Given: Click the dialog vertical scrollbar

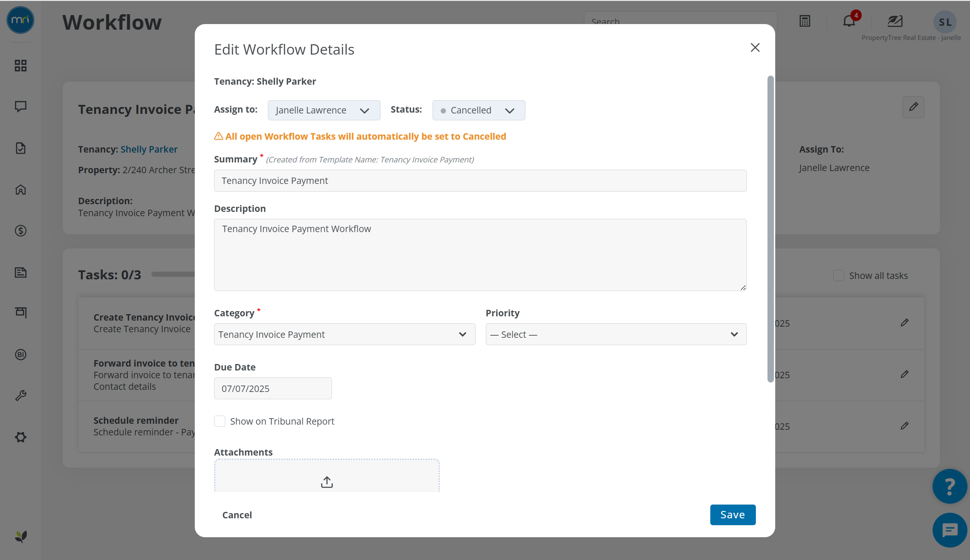Looking at the screenshot, I should pos(770,229).
